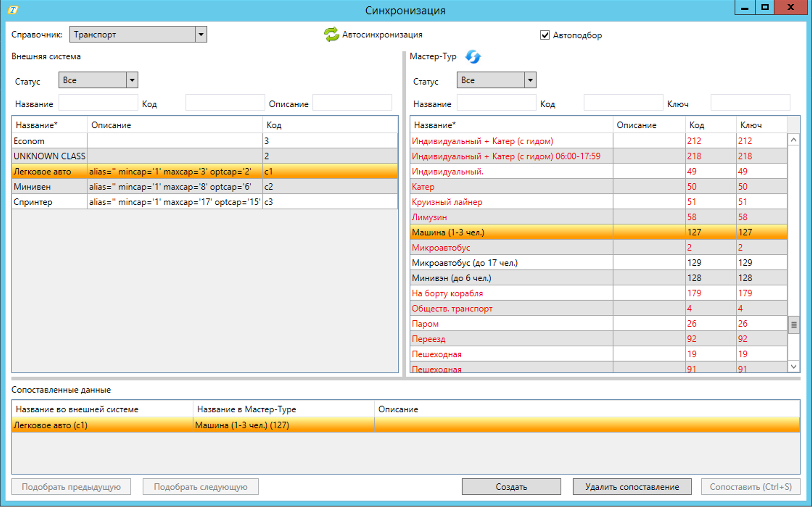Screen dimensions: 812x507
Task: Click the external system Название filter field
Action: pyautogui.click(x=98, y=103)
